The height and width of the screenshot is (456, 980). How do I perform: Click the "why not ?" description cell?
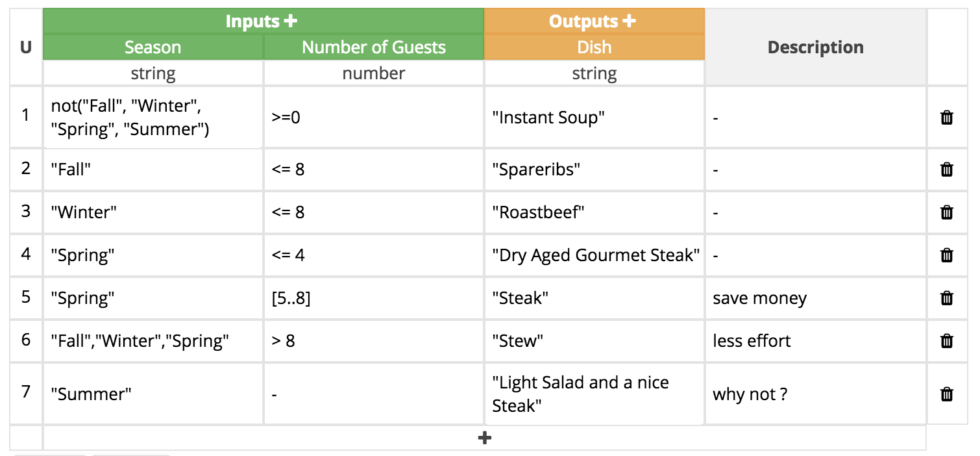815,394
